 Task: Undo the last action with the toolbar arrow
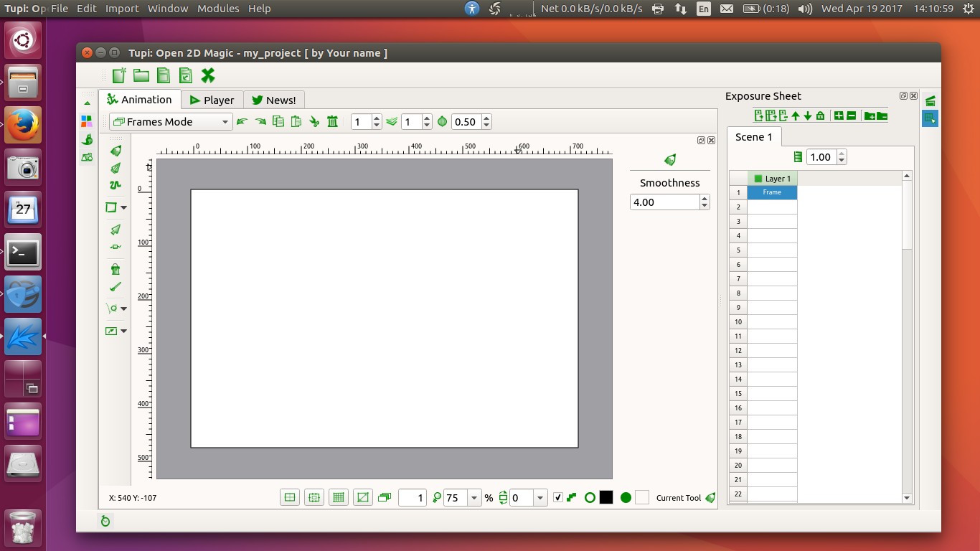pos(242,122)
